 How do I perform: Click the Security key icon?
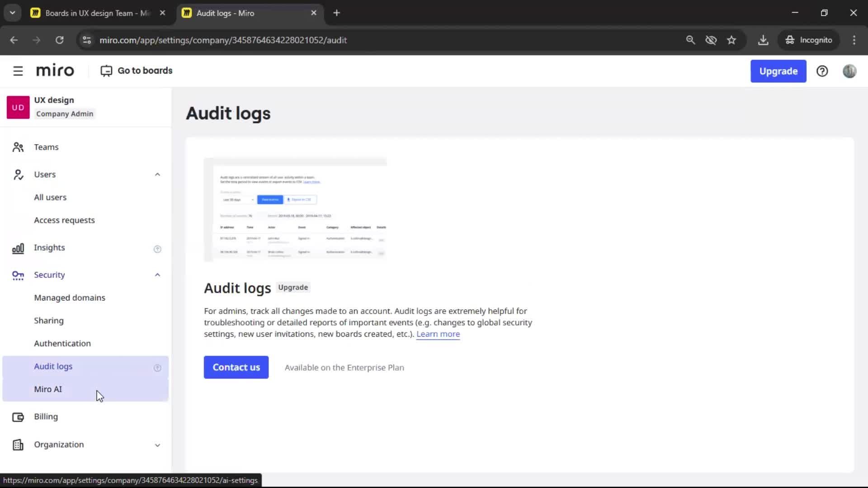click(x=18, y=275)
